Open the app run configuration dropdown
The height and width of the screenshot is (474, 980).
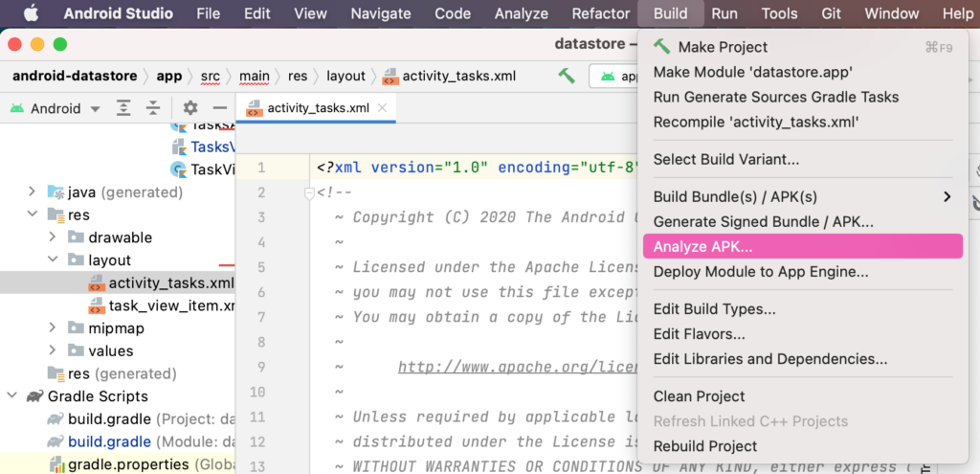point(613,77)
